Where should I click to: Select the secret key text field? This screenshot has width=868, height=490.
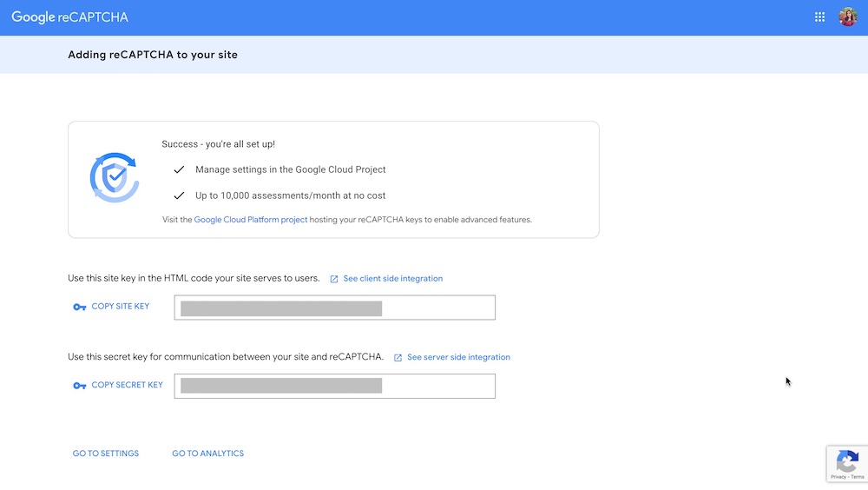[334, 386]
